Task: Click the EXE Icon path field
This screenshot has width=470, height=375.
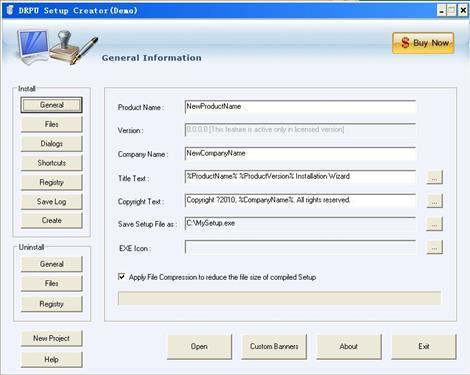Action: (300, 247)
